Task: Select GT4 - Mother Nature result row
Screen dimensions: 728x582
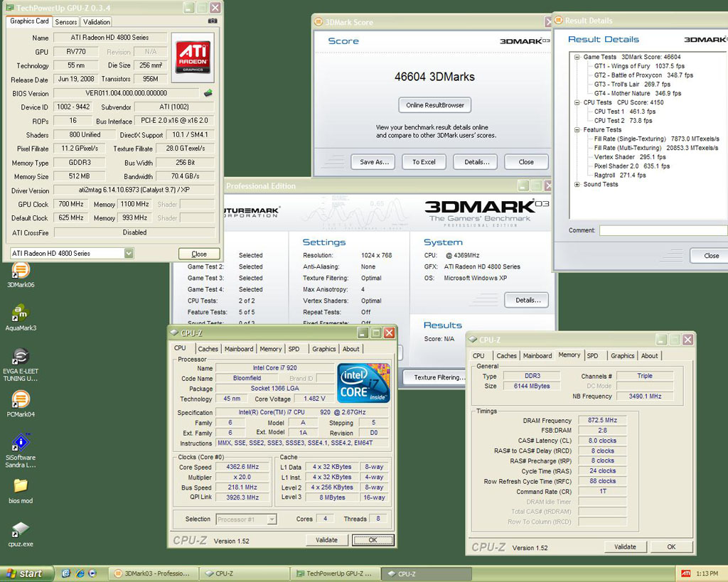Action: (x=638, y=93)
